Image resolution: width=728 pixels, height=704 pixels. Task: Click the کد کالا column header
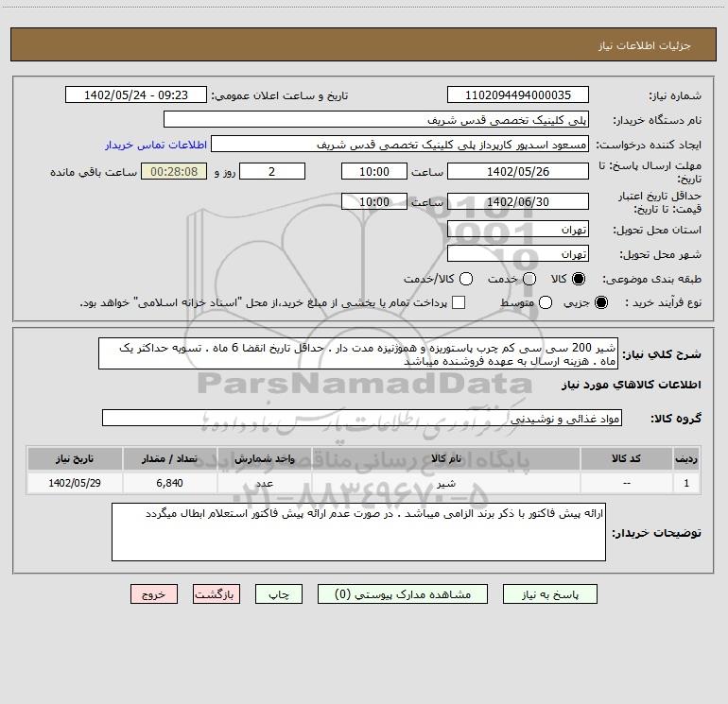[626, 458]
